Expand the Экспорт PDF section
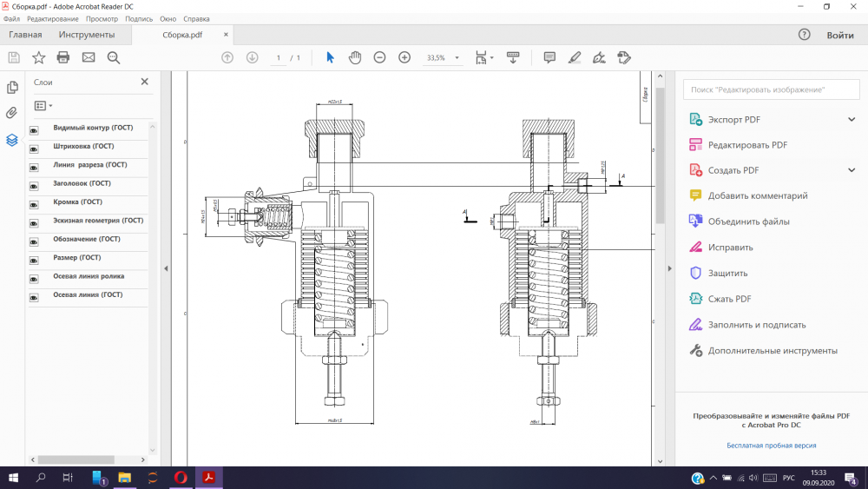The image size is (868, 489). click(x=852, y=119)
